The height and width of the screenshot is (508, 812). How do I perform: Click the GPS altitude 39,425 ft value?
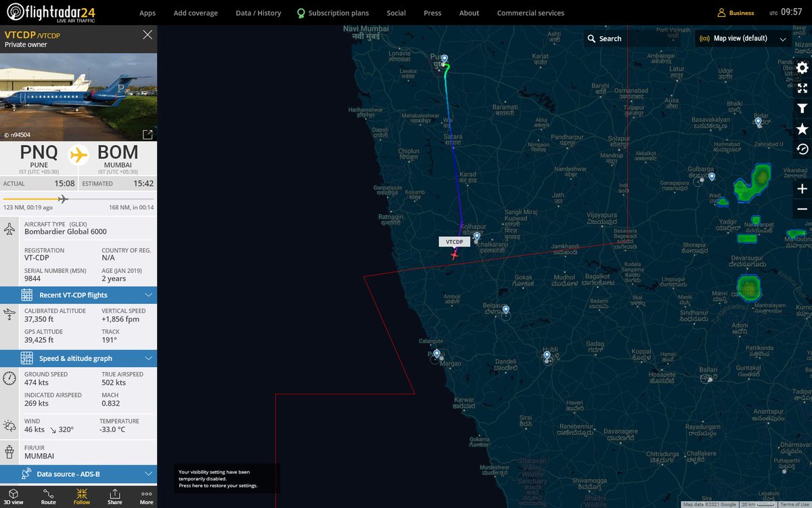(x=39, y=340)
